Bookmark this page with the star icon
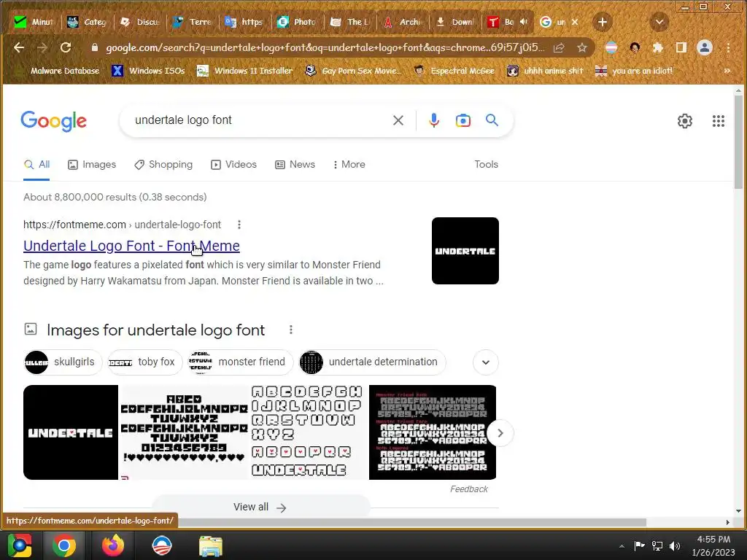 click(581, 47)
